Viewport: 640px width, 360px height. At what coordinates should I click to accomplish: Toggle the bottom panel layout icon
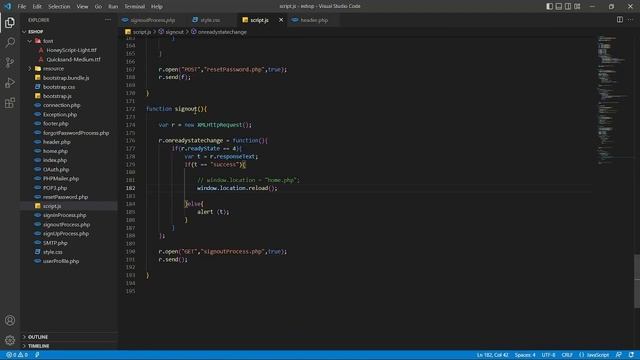click(x=559, y=6)
